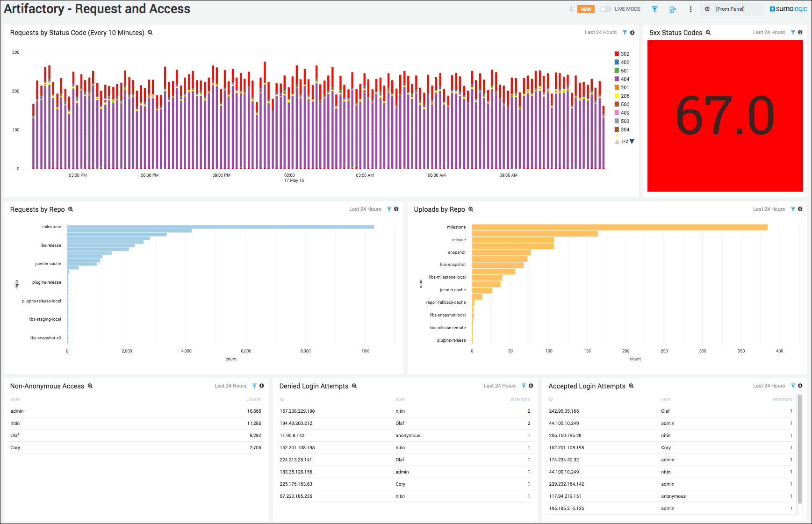Click the user profile icon in header
Screen dimensions: 812x524
(x=571, y=9)
